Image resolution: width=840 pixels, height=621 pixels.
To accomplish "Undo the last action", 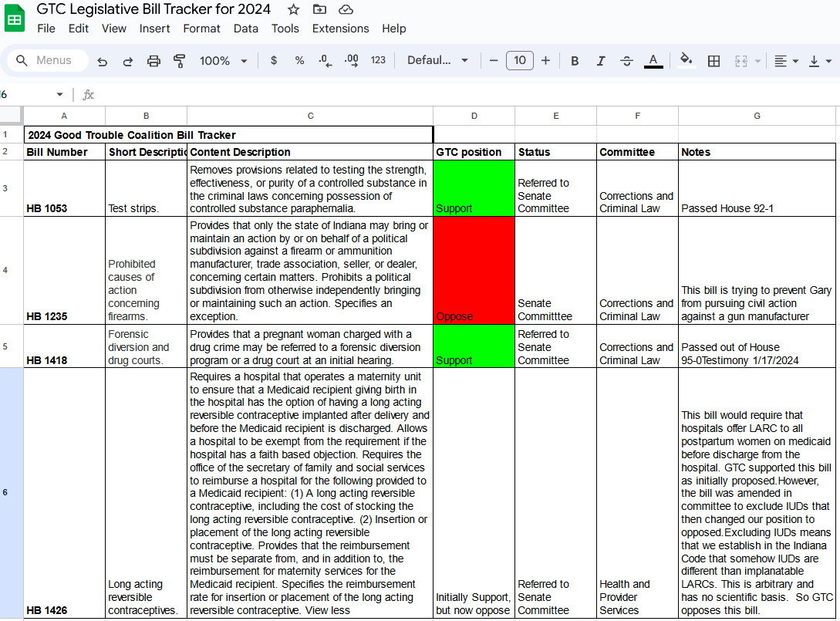I will [x=102, y=61].
